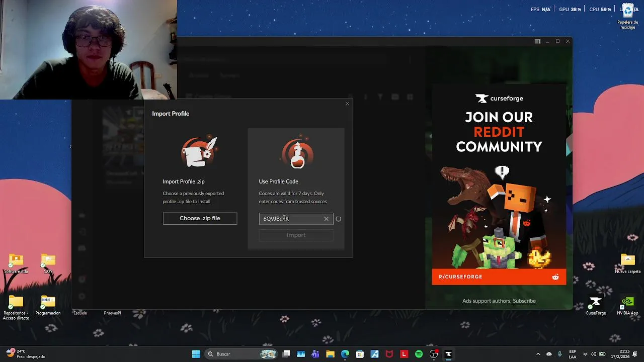
Task: Open the R/CURSEFORGE Reddit banner button
Action: click(499, 277)
